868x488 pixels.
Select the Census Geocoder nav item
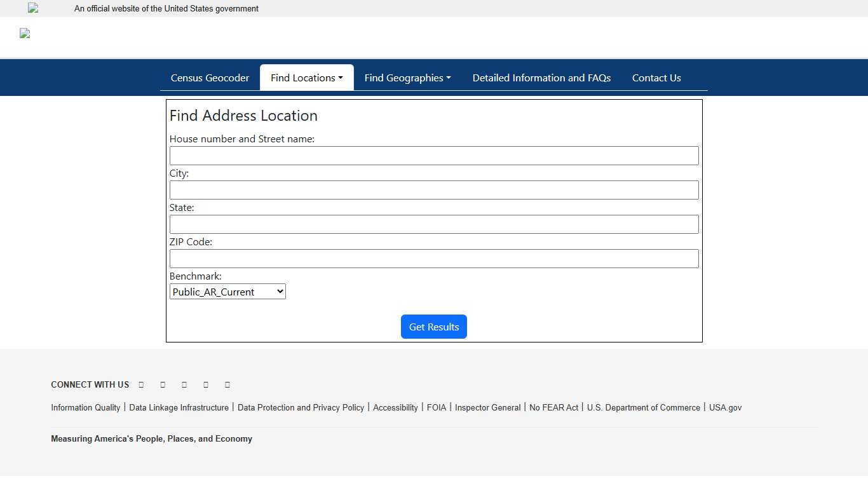click(x=210, y=78)
